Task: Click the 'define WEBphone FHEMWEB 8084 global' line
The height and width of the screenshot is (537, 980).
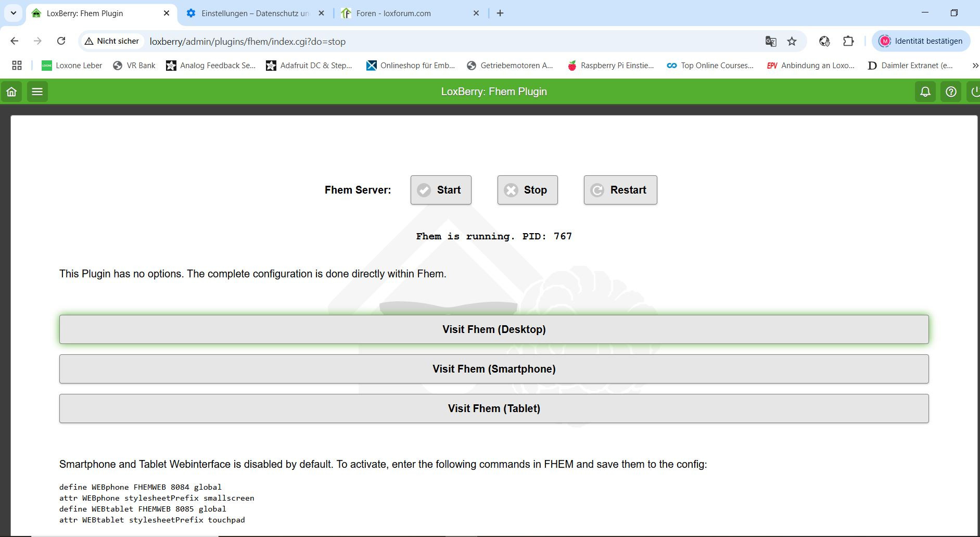Action: (x=141, y=487)
